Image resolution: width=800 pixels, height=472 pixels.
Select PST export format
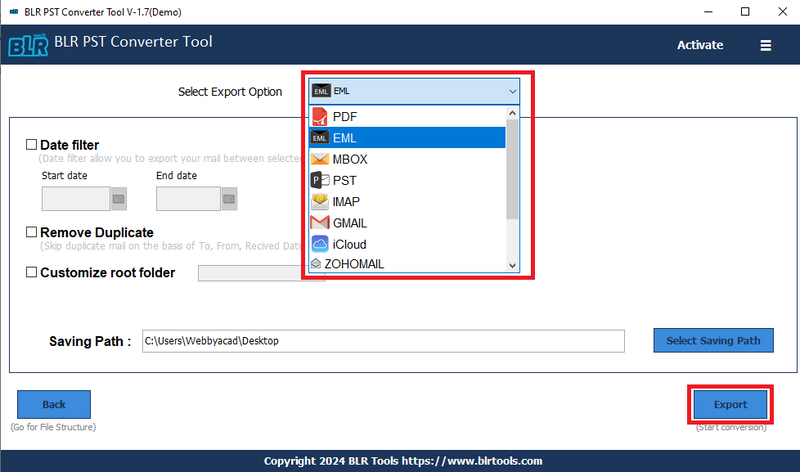pyautogui.click(x=407, y=180)
